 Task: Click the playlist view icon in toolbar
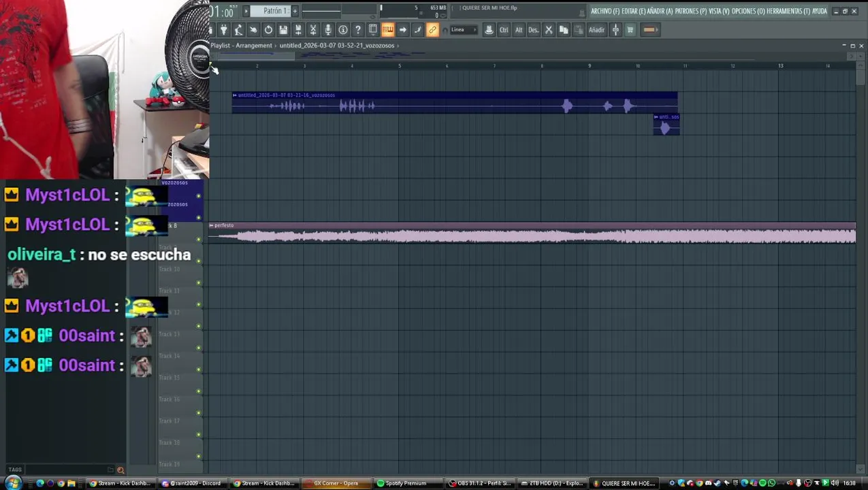373,30
